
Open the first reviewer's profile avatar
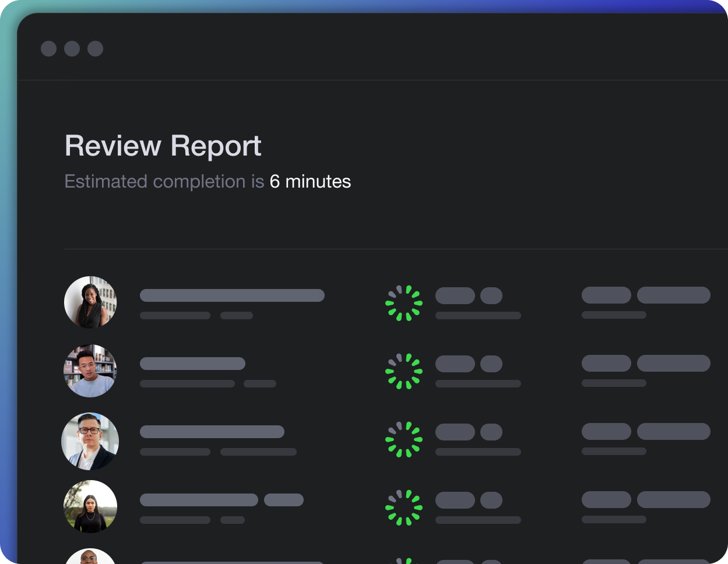click(90, 302)
